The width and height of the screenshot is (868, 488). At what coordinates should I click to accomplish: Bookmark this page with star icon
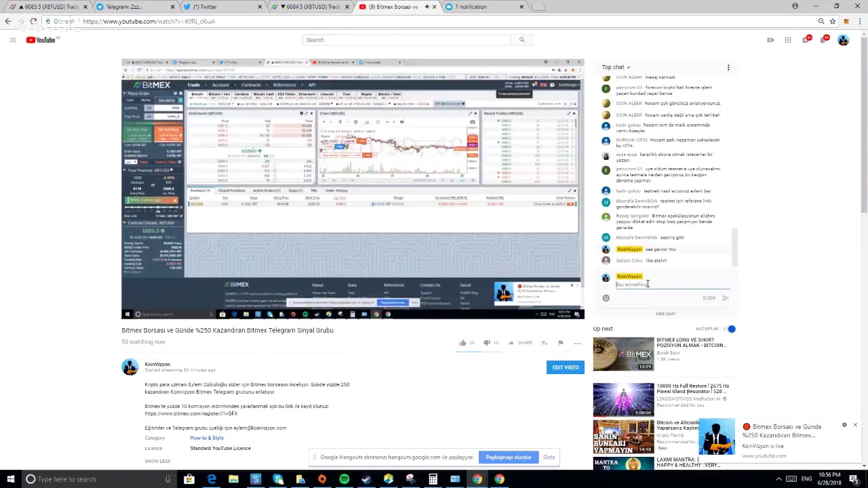click(832, 21)
